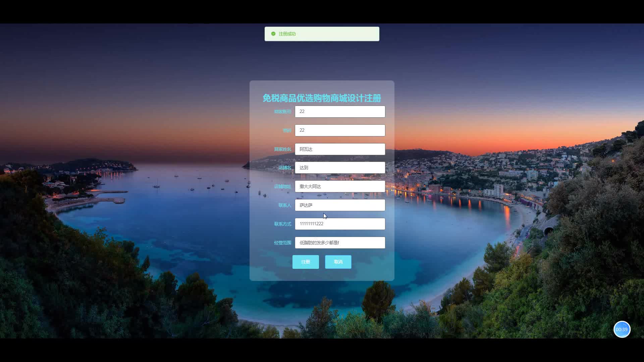
Task: Focus the 商家账号 account input field
Action: (x=340, y=112)
